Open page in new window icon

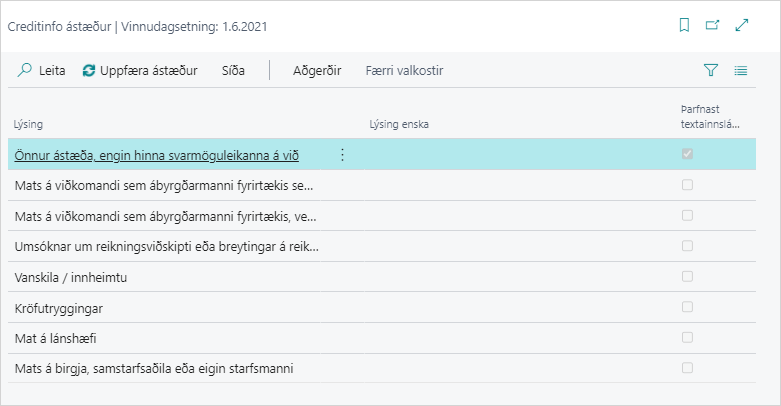click(x=712, y=26)
